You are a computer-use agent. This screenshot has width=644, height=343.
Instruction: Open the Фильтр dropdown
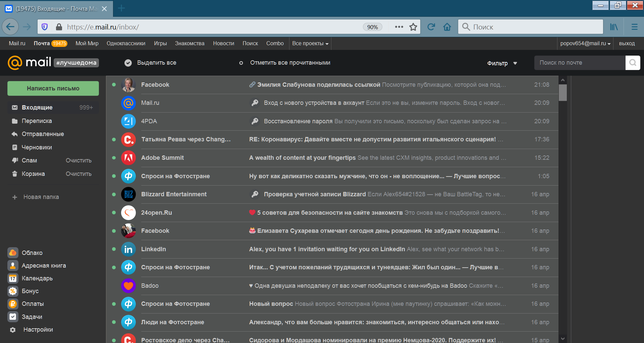[x=502, y=63]
